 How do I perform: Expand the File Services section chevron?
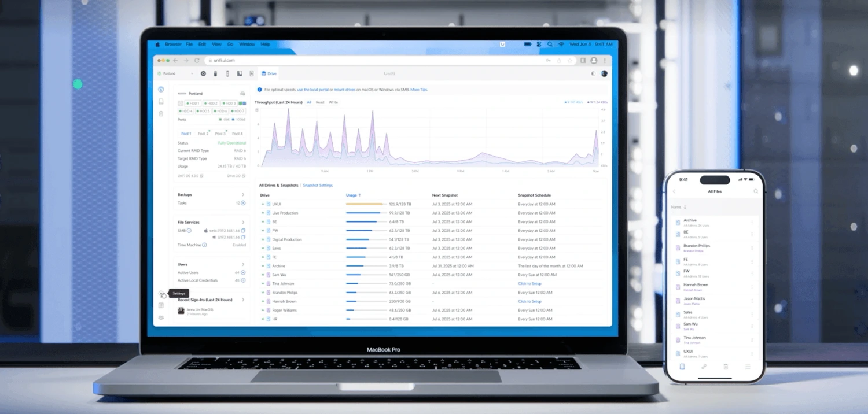click(x=243, y=222)
